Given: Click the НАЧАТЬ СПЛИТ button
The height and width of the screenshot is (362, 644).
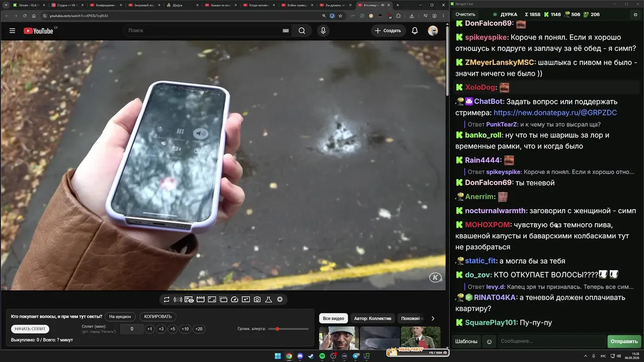Looking at the screenshot, I should tap(30, 329).
